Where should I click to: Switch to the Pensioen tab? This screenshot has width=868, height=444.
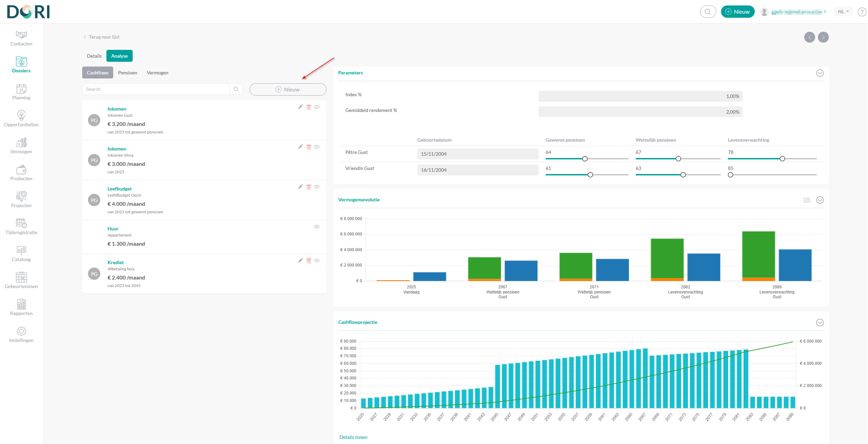[128, 73]
